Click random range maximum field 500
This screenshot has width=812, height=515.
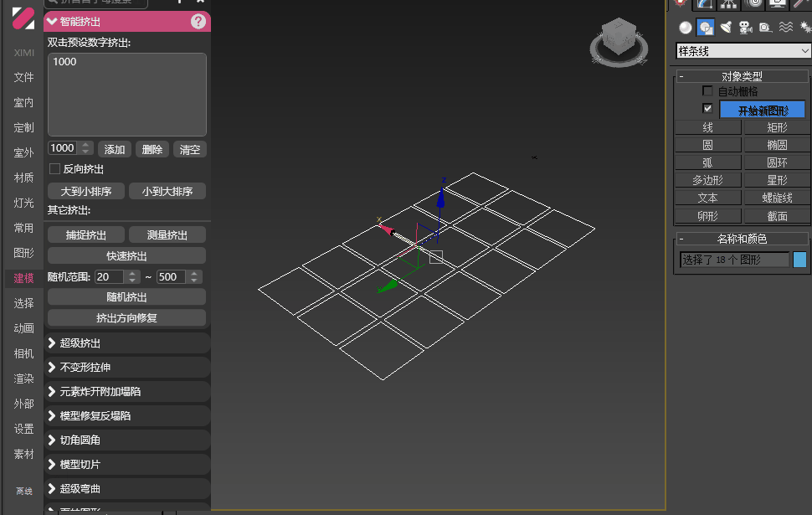tap(172, 276)
